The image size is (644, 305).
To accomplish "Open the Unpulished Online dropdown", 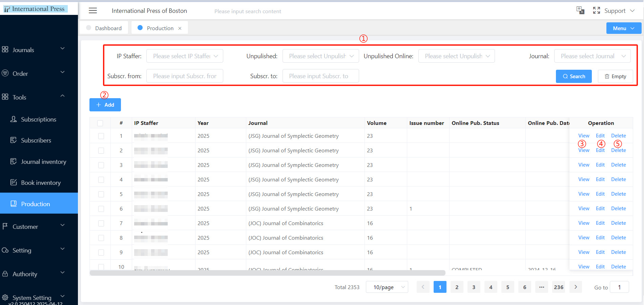I will 456,56.
